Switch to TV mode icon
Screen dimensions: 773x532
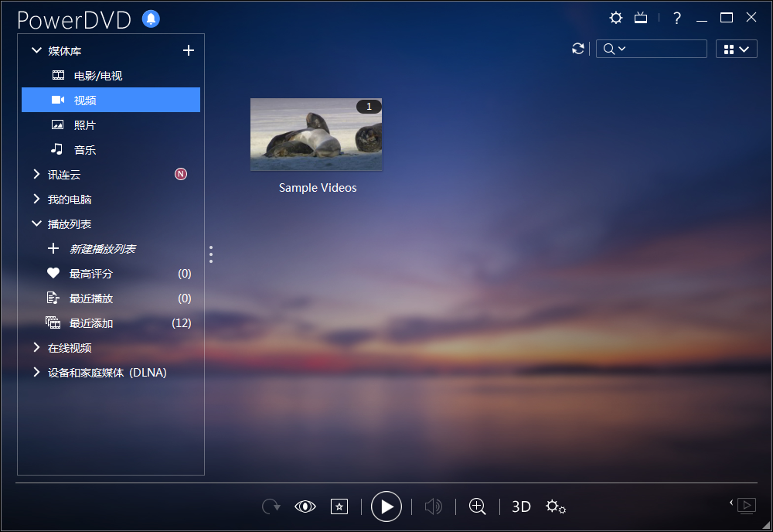641,18
